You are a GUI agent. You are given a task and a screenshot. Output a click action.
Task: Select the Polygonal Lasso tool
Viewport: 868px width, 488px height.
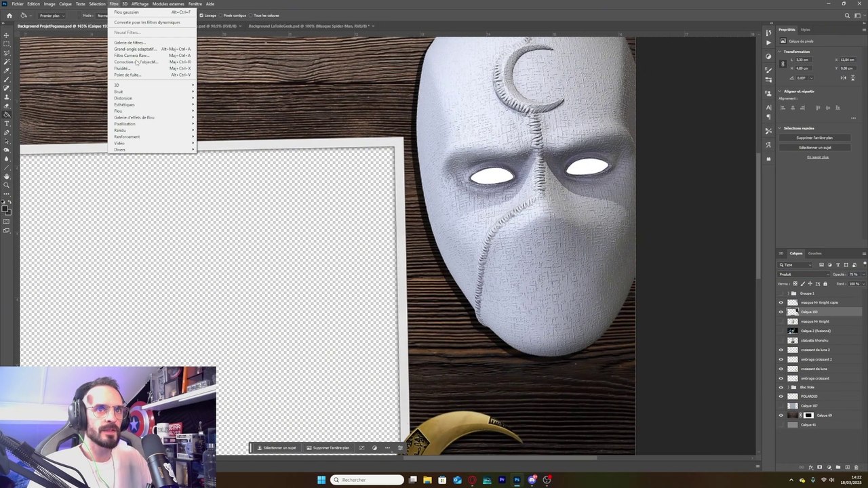(6, 53)
